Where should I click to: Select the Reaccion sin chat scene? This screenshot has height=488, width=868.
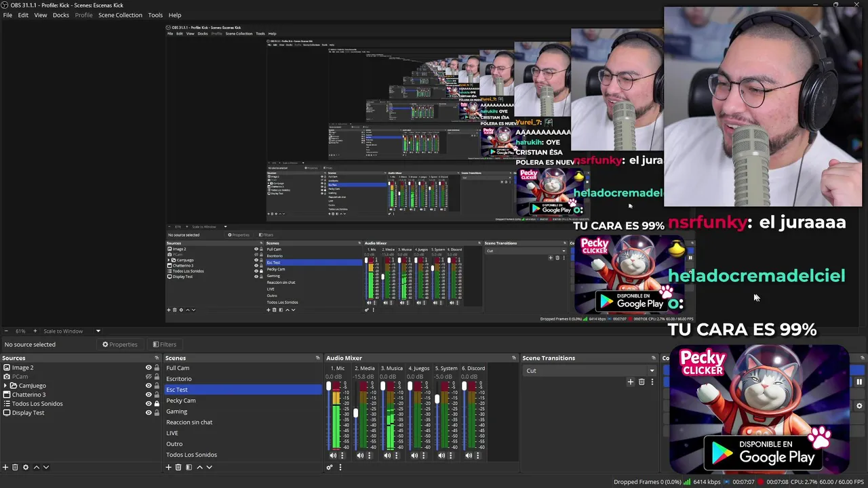point(243,422)
